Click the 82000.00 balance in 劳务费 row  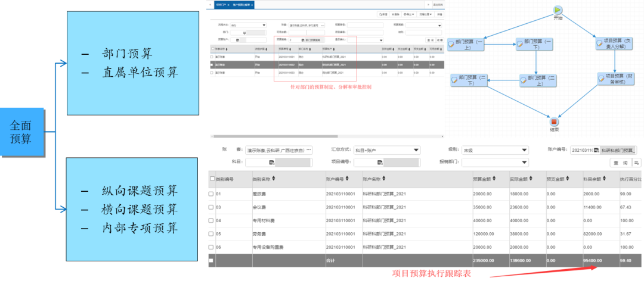click(x=593, y=234)
